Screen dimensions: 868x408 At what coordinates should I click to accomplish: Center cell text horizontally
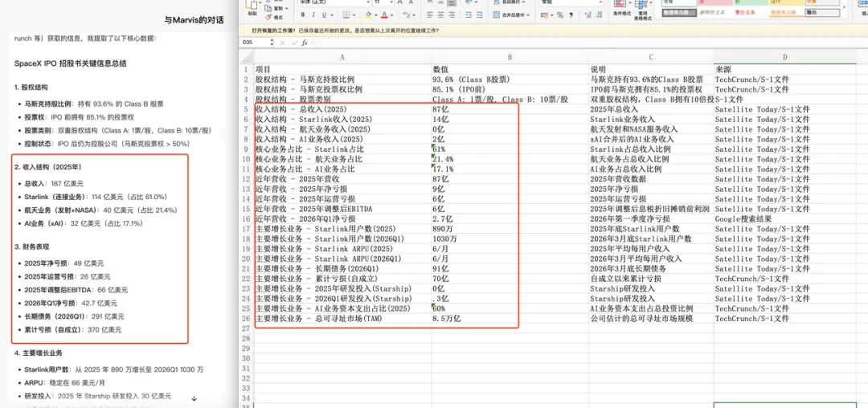(x=440, y=15)
